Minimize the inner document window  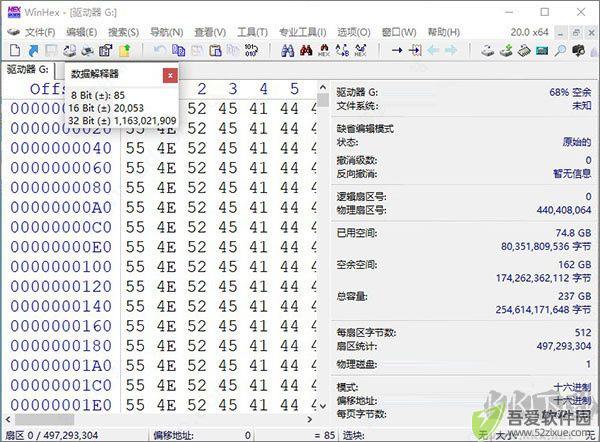561,33
